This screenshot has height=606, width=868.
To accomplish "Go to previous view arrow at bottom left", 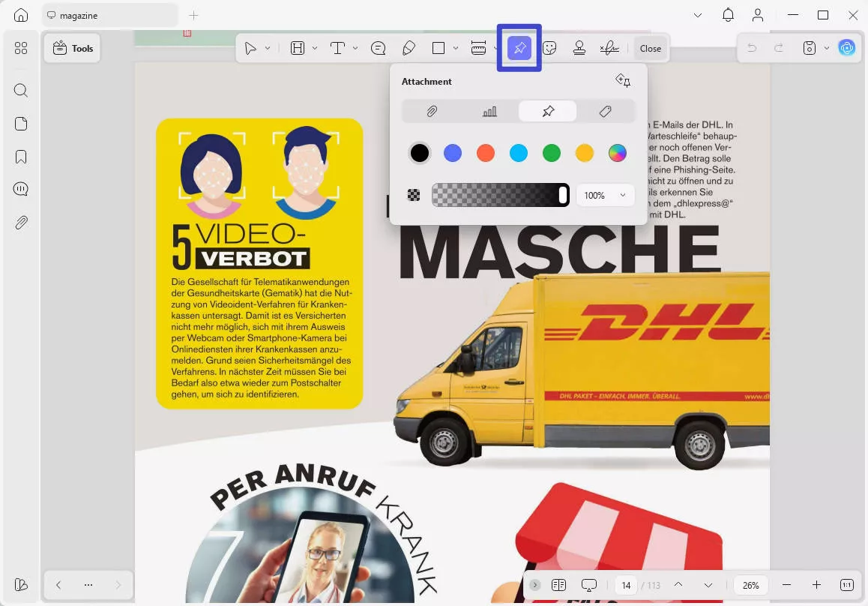I will 58,584.
